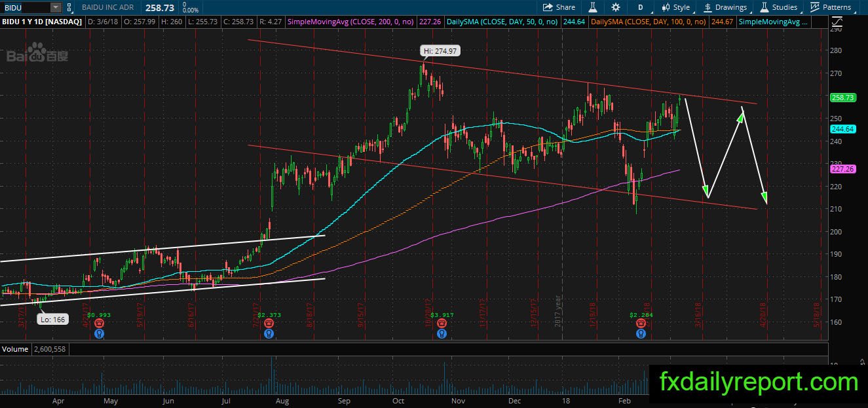Viewport: 868px width, 408px height.
Task: Click the D aggregation period button
Action: tap(640, 7)
